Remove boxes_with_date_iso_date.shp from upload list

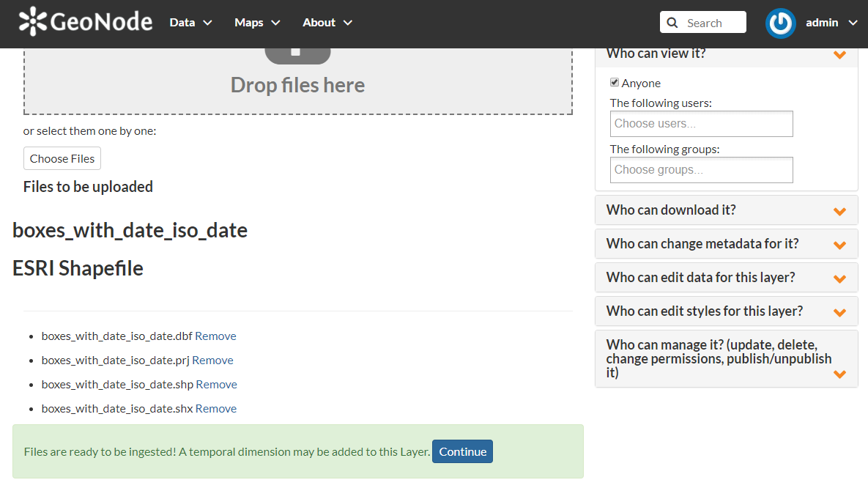coord(216,384)
